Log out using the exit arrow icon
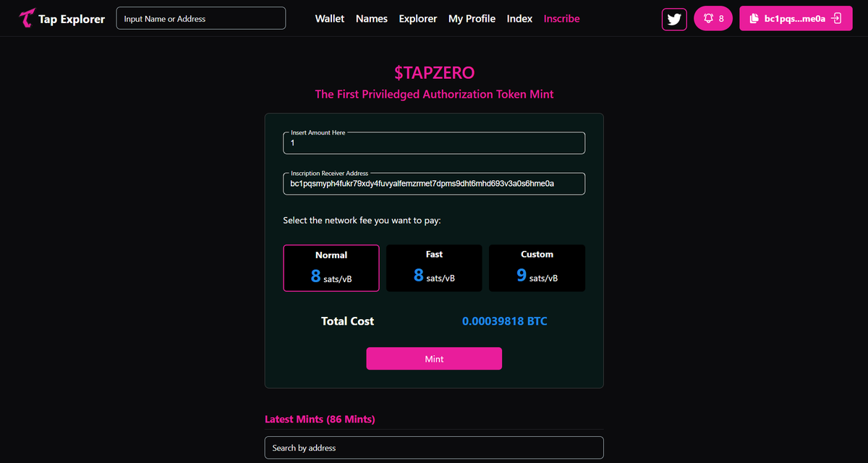Viewport: 868px width, 463px height. coord(837,18)
